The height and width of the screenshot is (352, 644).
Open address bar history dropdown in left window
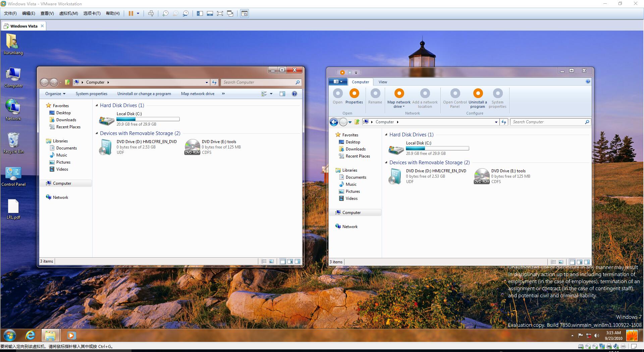tap(207, 82)
